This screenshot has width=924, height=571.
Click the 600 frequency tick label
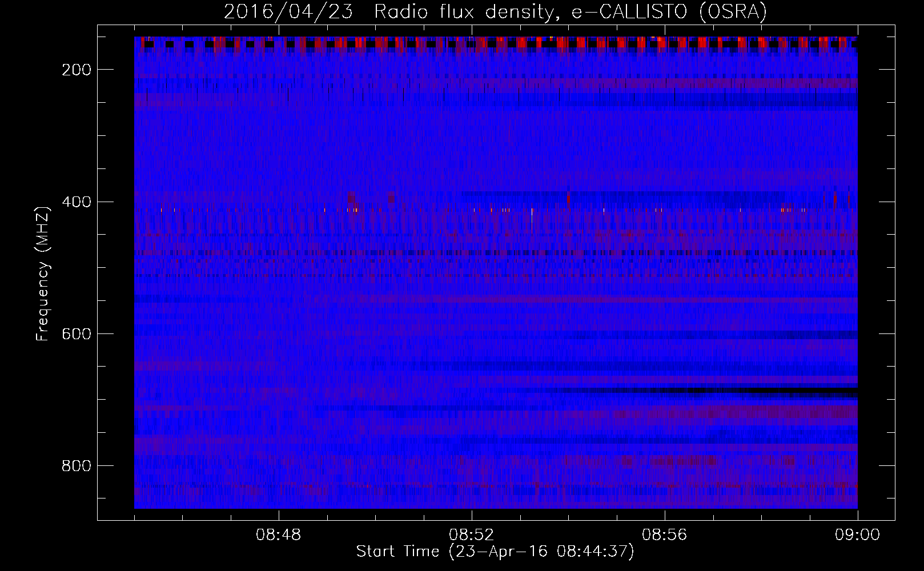coord(77,334)
